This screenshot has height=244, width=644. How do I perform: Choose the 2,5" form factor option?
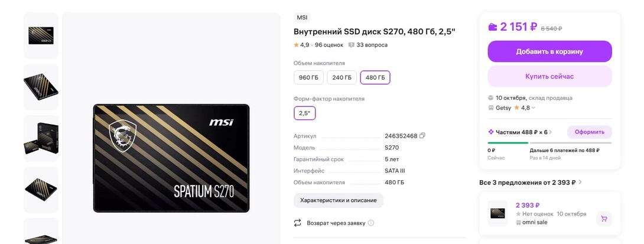[x=305, y=113]
